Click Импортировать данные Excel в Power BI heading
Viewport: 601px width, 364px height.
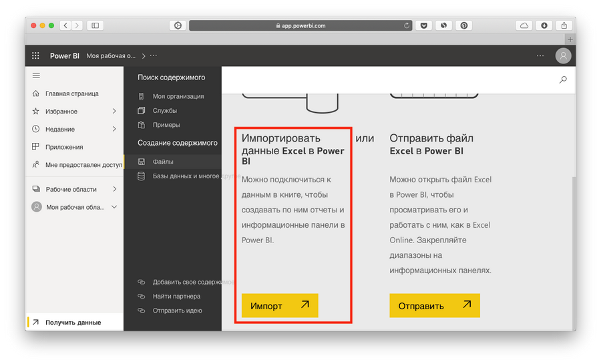tap(293, 150)
